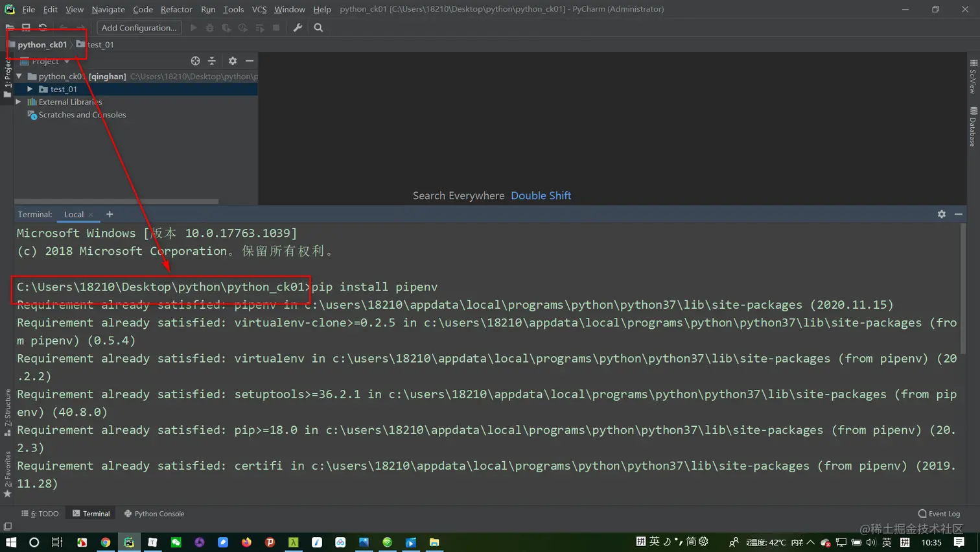Open the VCS menu
The image size is (980, 552).
(x=259, y=9)
